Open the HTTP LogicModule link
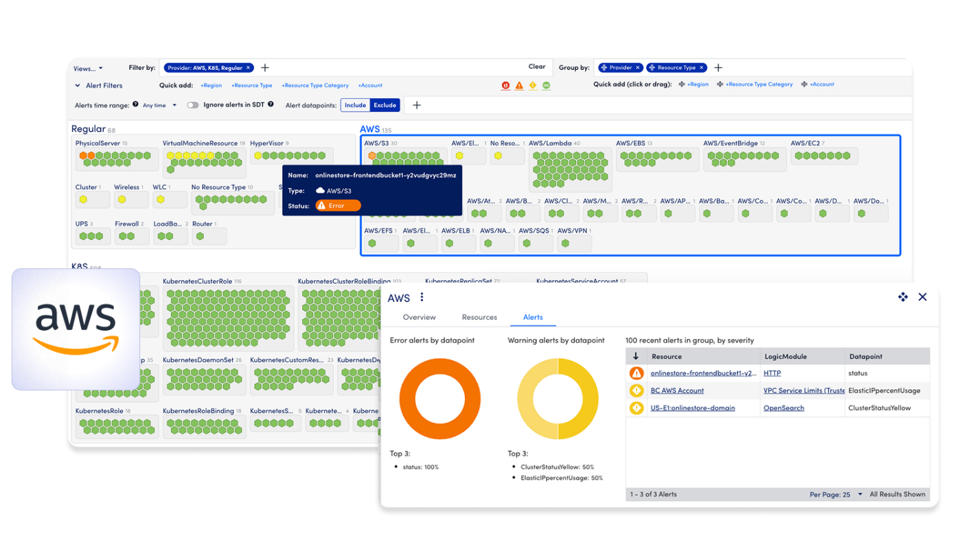The image size is (980, 551). [x=772, y=373]
